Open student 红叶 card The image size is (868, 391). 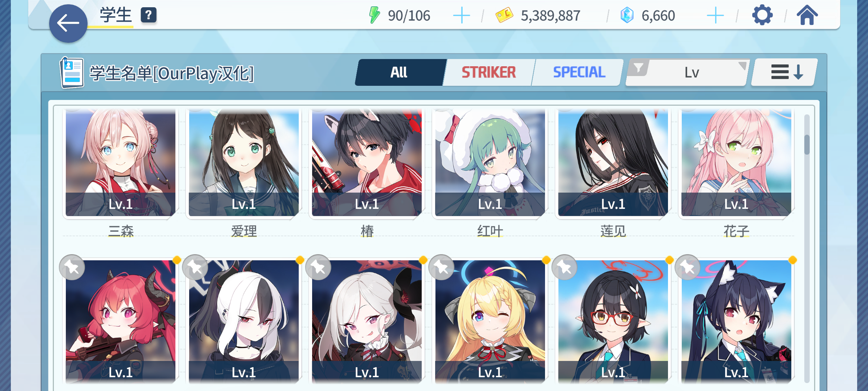[490, 163]
